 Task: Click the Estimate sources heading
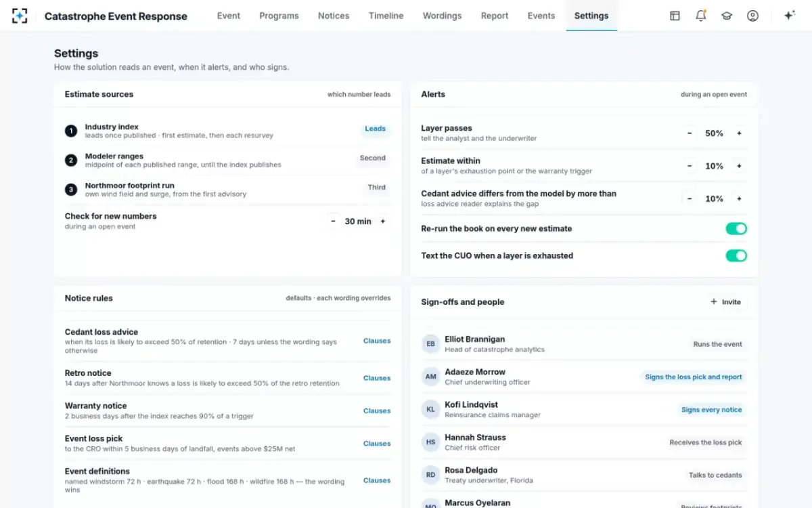99,94
